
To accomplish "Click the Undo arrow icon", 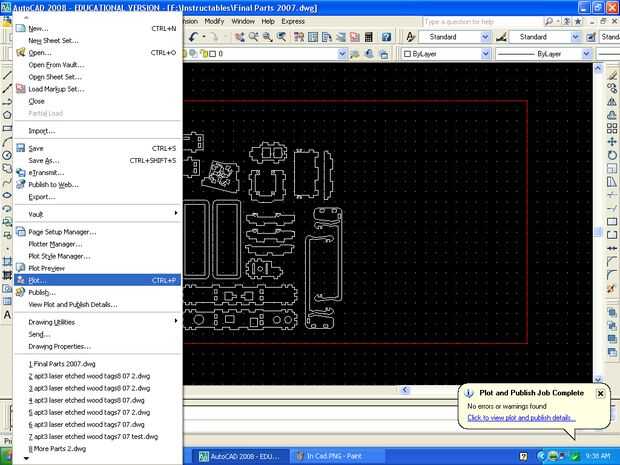I will pos(193,37).
